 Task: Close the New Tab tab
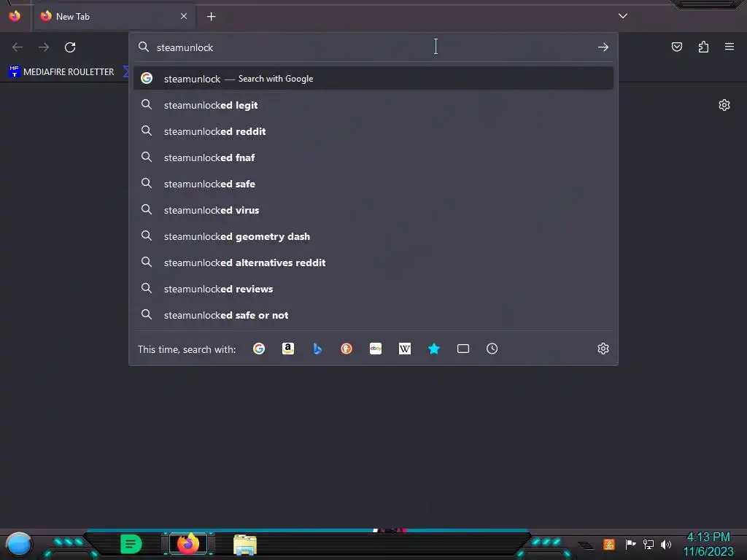coord(184,16)
